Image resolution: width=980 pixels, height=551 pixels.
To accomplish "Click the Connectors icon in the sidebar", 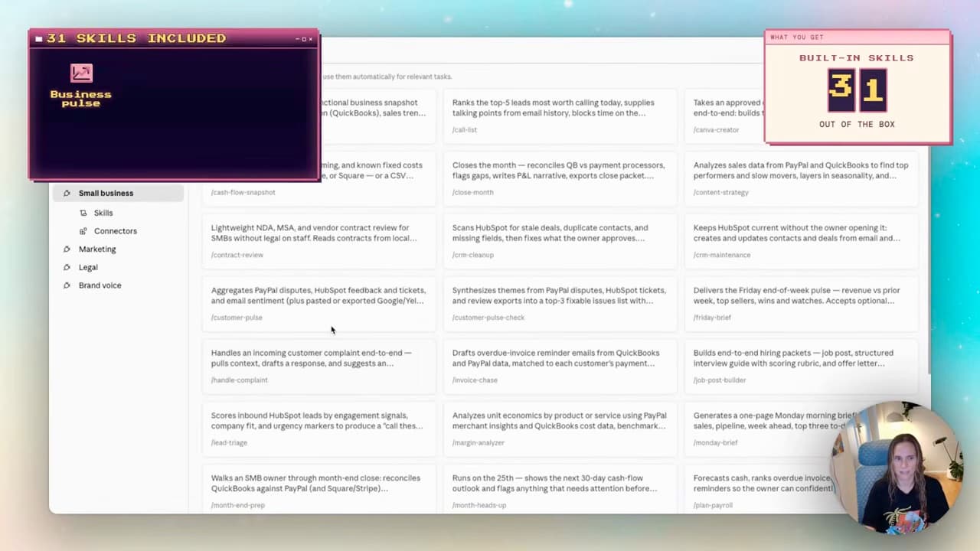I will 83,231.
